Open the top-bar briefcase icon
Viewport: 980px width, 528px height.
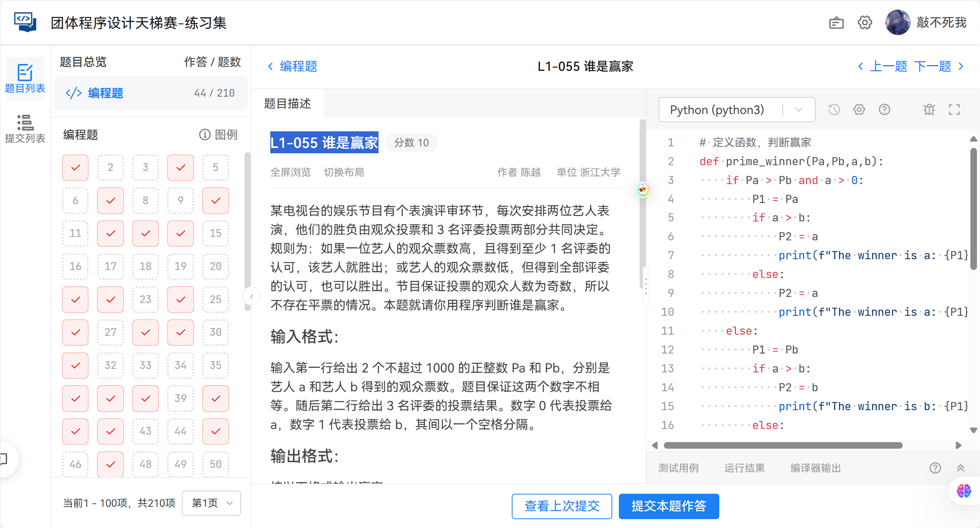point(836,23)
